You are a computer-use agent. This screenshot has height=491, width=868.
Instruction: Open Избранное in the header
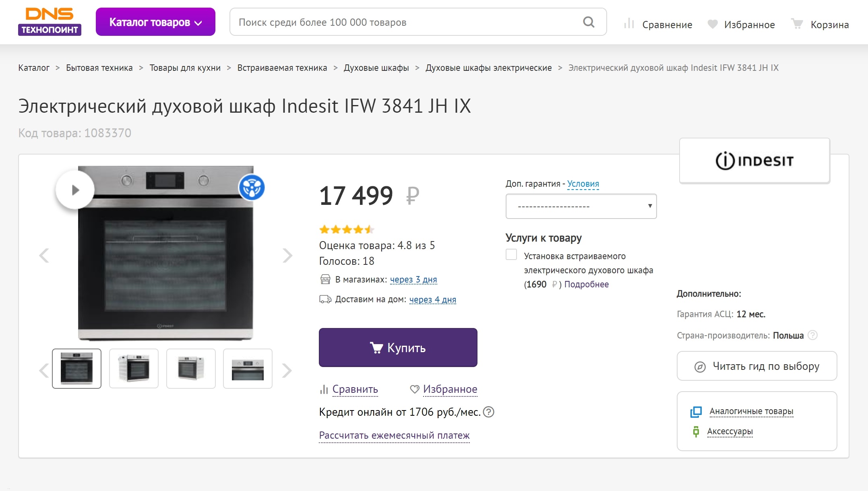coord(749,25)
